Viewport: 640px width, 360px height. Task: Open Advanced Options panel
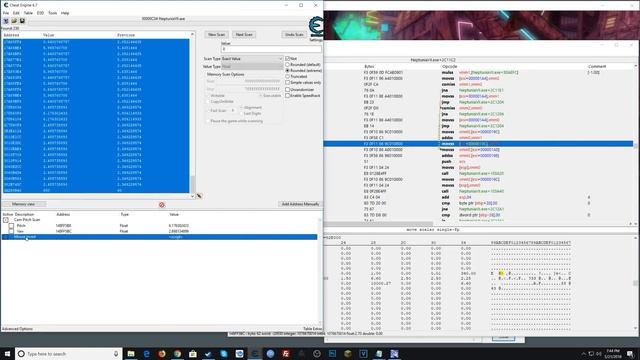(x=17, y=329)
